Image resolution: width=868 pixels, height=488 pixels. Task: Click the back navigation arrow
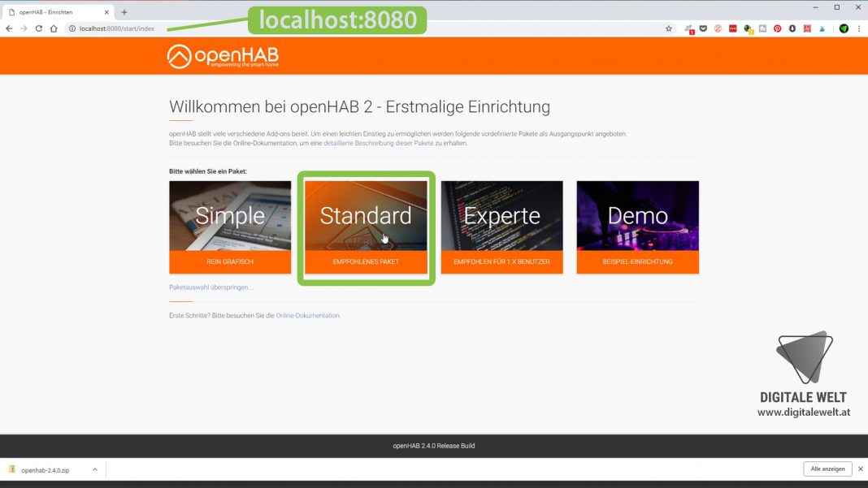[8, 28]
